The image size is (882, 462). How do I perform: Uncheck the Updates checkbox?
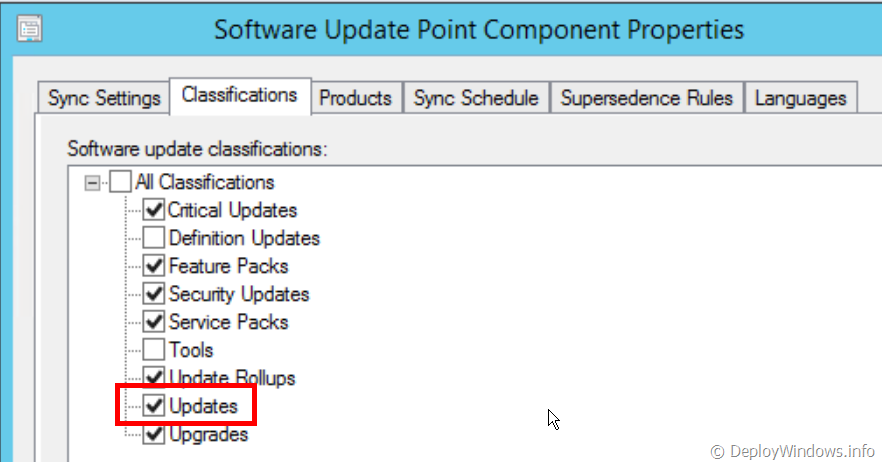click(154, 406)
